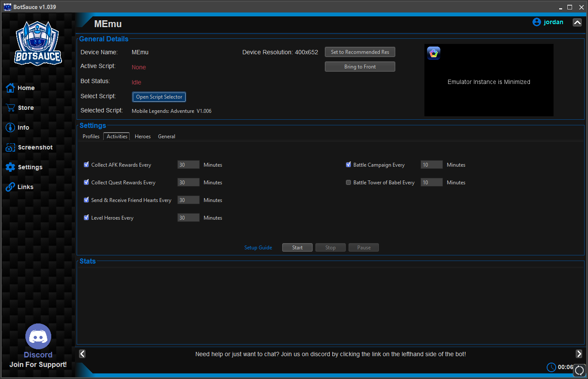Open the Screenshot camera icon

10,148
